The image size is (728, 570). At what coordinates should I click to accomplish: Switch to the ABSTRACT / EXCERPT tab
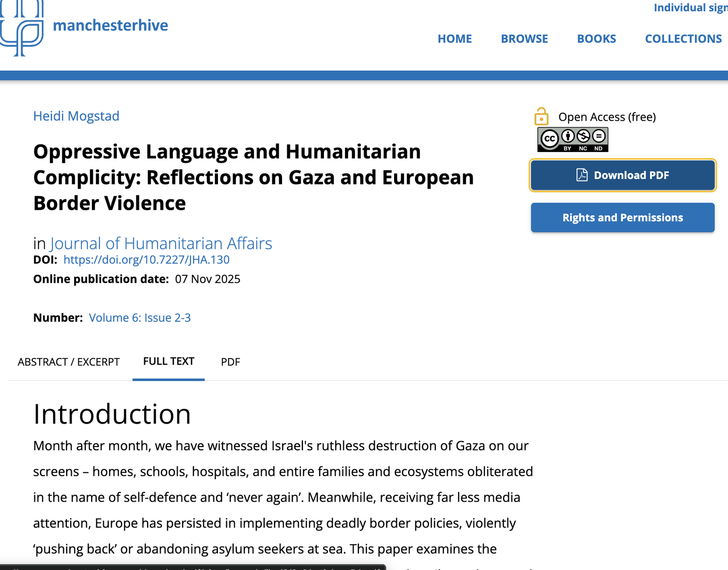tap(69, 362)
